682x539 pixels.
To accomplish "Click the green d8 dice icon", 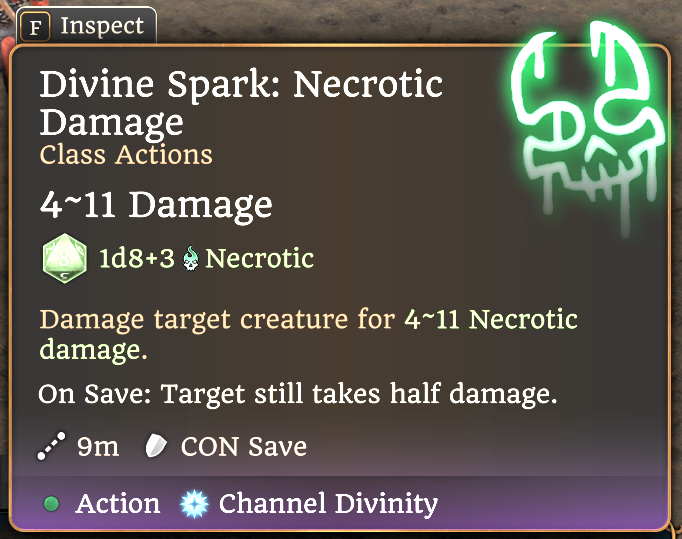I will click(65, 258).
